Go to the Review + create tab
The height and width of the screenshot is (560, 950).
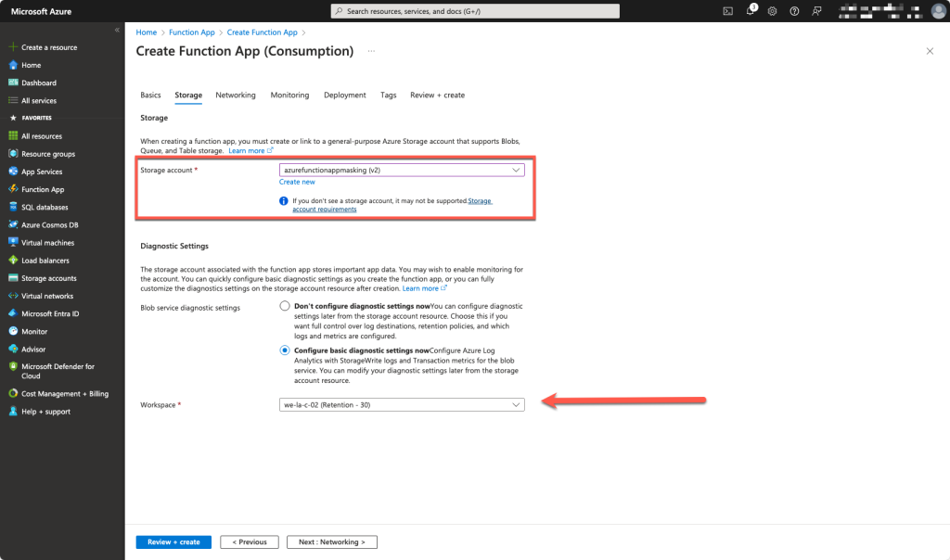tap(438, 95)
